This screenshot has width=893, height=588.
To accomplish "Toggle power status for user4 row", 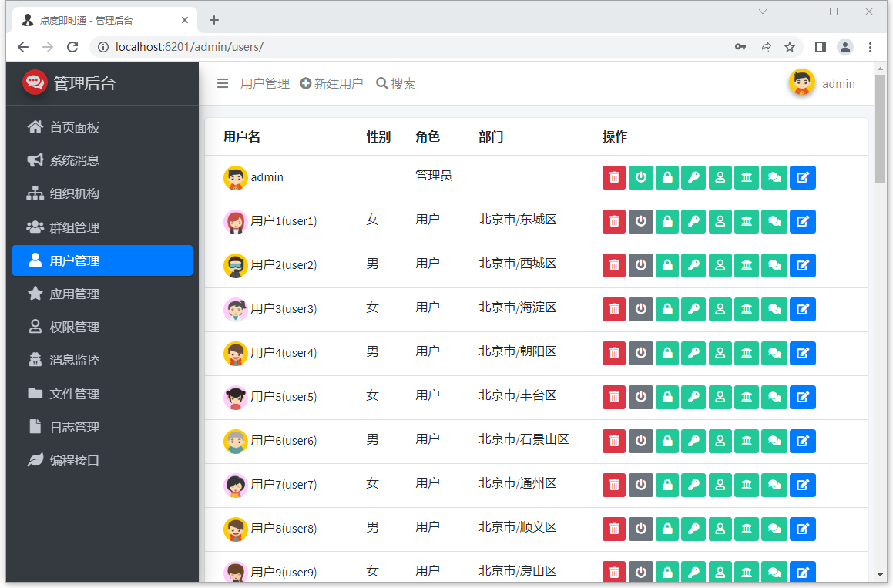I will point(641,353).
